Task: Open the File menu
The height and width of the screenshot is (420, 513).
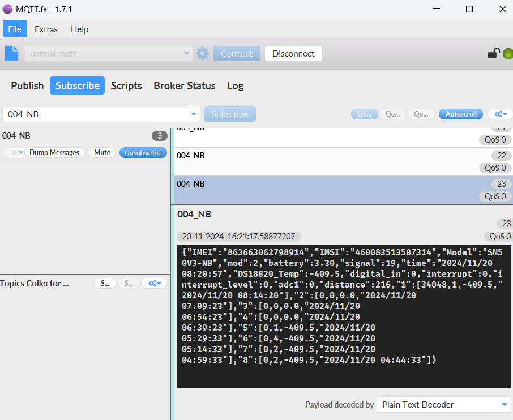Action: 15,29
